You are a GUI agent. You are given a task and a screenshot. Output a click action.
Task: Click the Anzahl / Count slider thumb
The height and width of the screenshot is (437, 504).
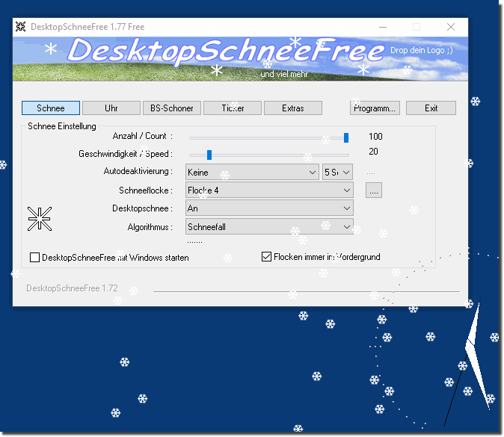(x=346, y=137)
